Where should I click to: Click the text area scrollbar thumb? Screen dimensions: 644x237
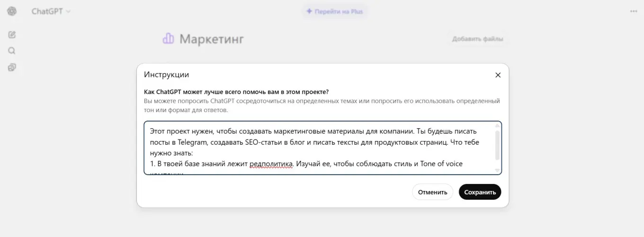(497, 145)
